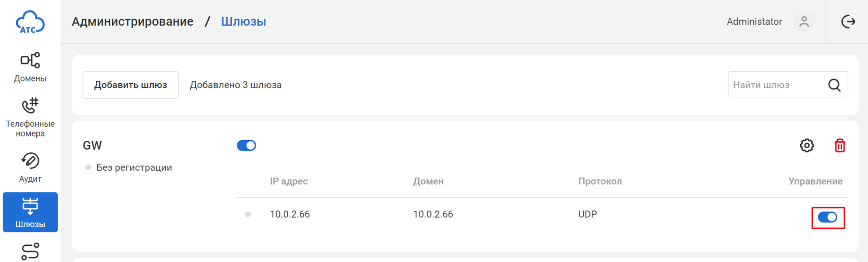Log out using the exit arrow icon

pyautogui.click(x=848, y=22)
